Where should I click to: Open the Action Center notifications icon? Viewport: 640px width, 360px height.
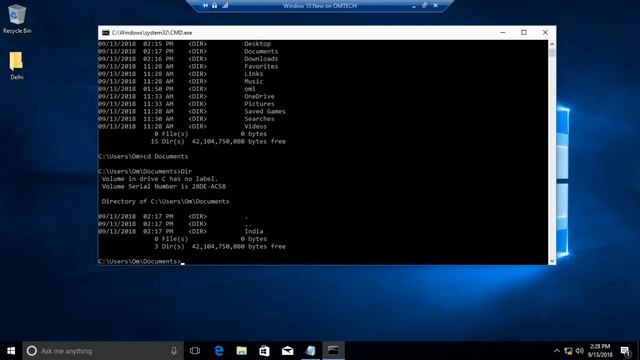[x=625, y=351]
